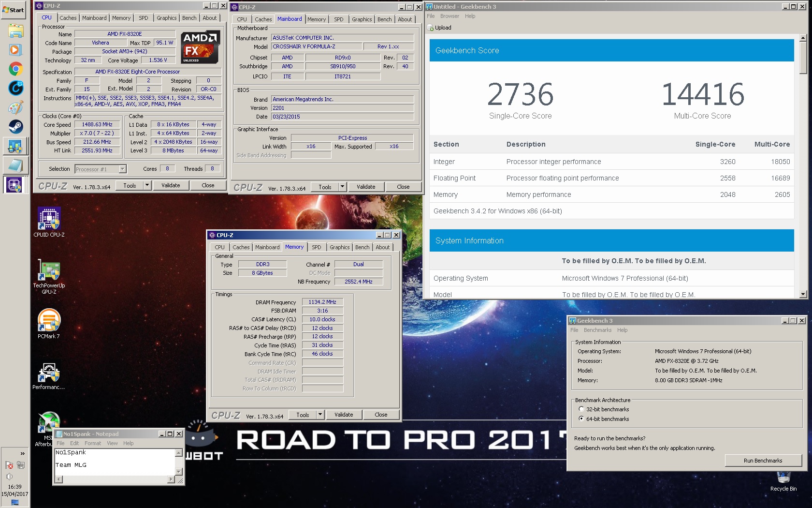Open the Performance desktop shortcut
Image resolution: width=812 pixels, height=508 pixels.
point(49,376)
